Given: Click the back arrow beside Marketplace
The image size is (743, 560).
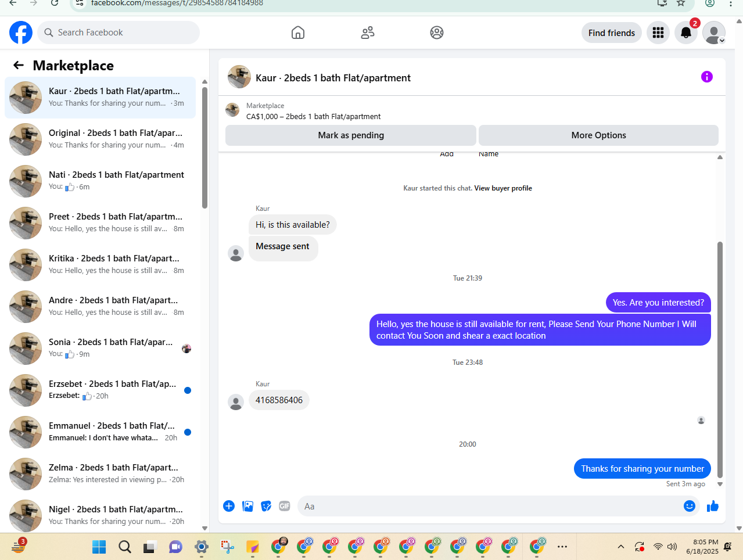Looking at the screenshot, I should 19,65.
